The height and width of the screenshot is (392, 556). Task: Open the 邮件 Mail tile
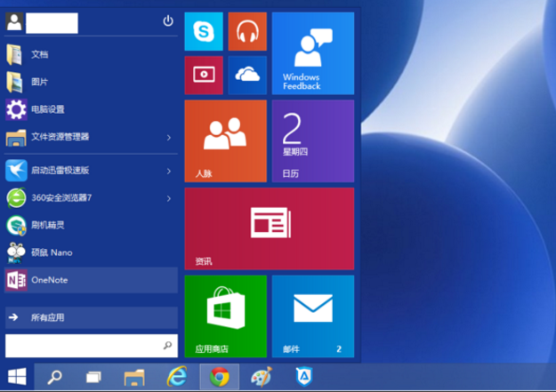click(x=312, y=316)
